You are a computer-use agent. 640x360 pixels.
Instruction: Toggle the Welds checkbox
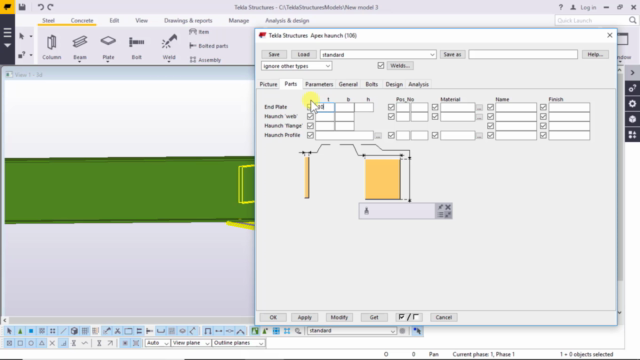point(381,66)
